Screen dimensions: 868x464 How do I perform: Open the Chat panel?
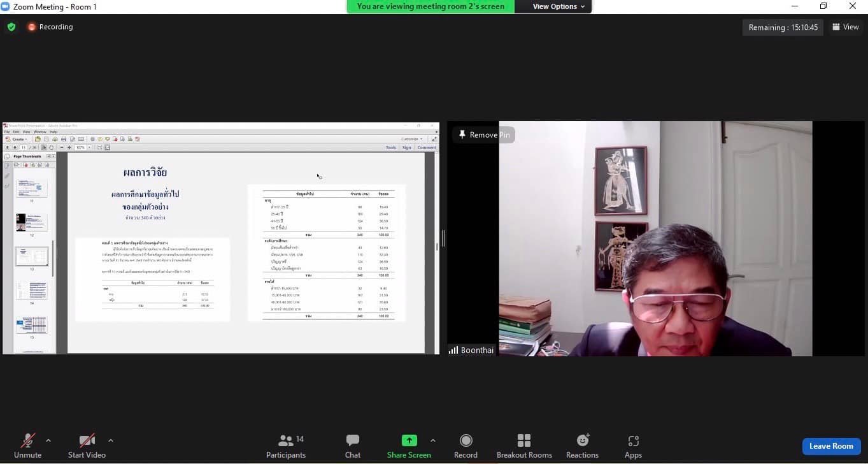353,440
